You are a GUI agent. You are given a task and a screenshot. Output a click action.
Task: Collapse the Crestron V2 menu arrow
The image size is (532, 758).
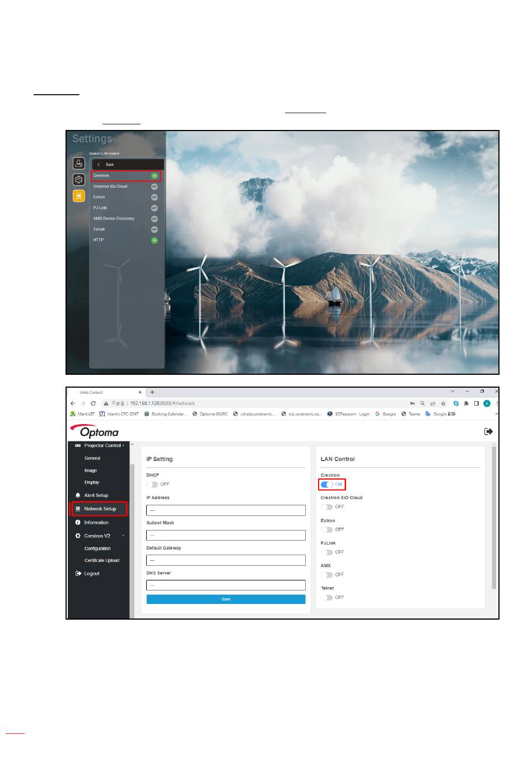pyautogui.click(x=123, y=536)
